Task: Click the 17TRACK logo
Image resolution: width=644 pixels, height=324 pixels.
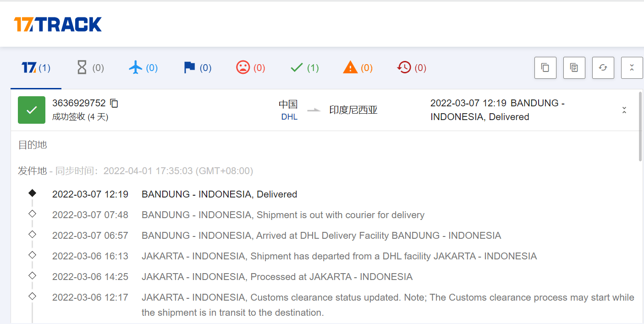Action: click(58, 24)
